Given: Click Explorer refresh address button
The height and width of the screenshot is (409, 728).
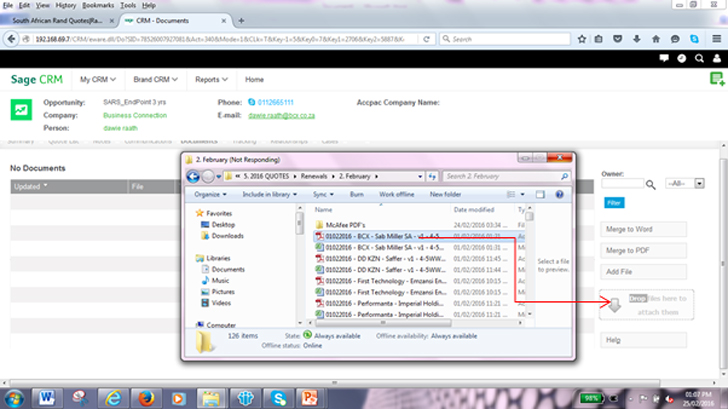Looking at the screenshot, I should (x=432, y=176).
